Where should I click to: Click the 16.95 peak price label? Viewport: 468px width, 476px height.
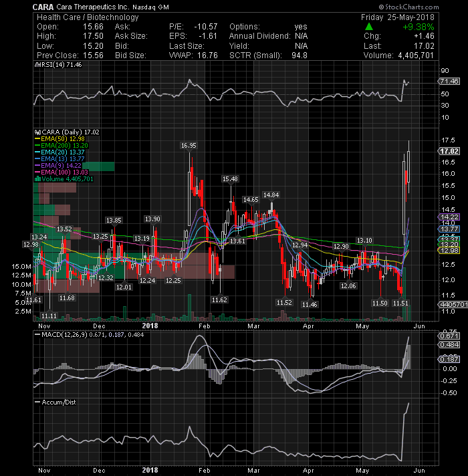[189, 146]
